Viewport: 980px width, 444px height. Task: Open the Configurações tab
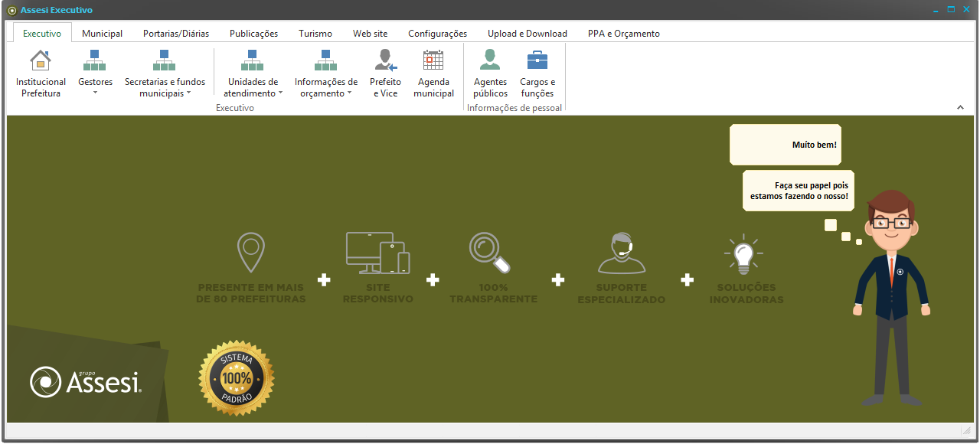tap(438, 34)
